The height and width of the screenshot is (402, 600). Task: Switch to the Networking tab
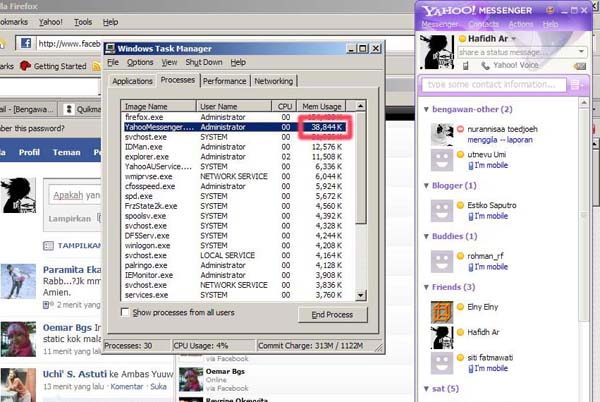pos(274,81)
